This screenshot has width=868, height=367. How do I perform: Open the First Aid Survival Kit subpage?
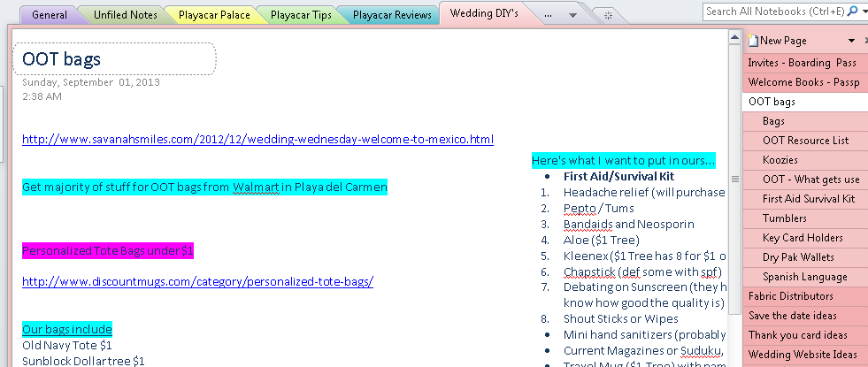click(x=805, y=199)
